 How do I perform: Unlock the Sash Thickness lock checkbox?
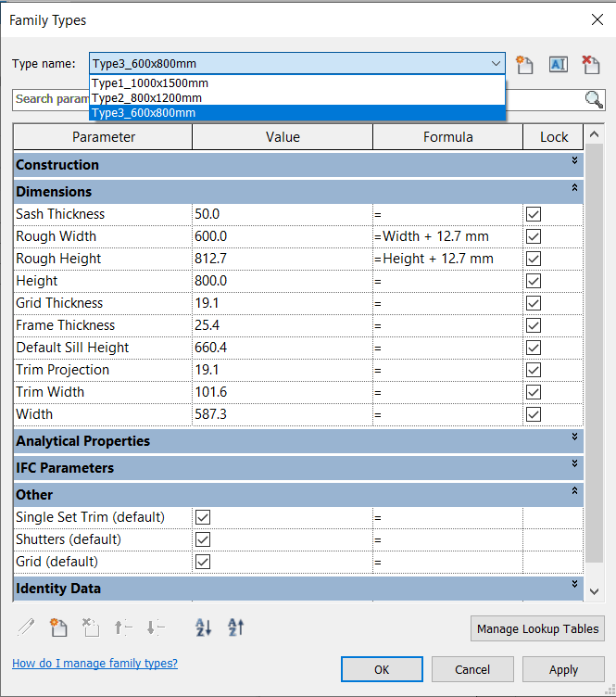point(534,214)
